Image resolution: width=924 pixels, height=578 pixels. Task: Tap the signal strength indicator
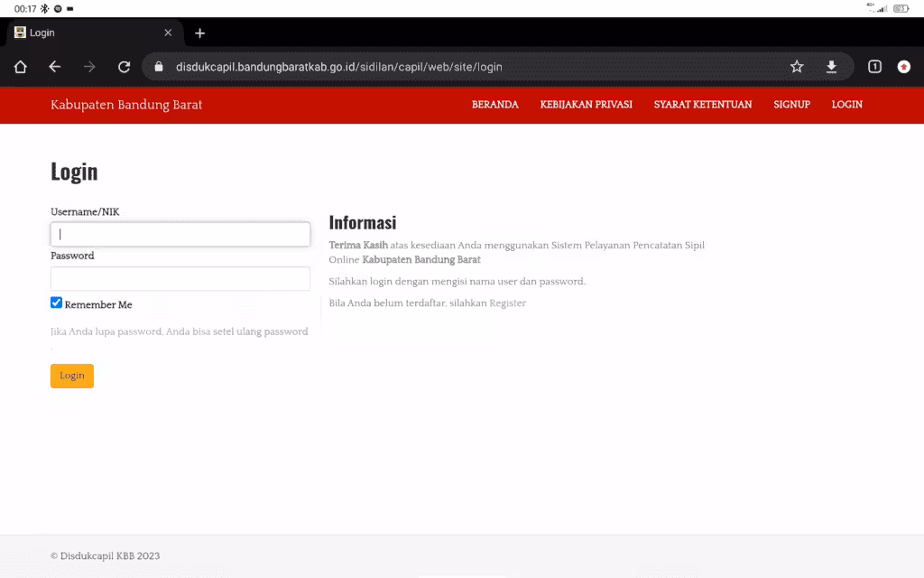(x=881, y=8)
